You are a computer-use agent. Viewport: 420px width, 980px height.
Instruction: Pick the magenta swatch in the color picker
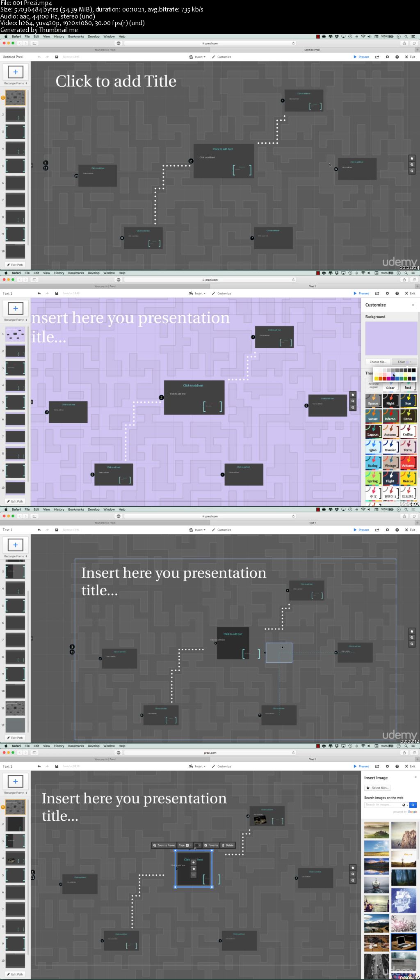pos(389,379)
